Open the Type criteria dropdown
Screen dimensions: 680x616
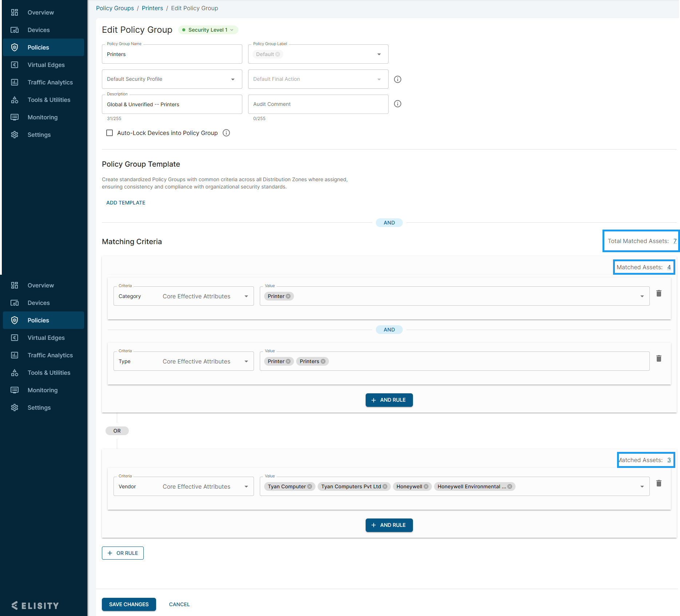pos(184,361)
